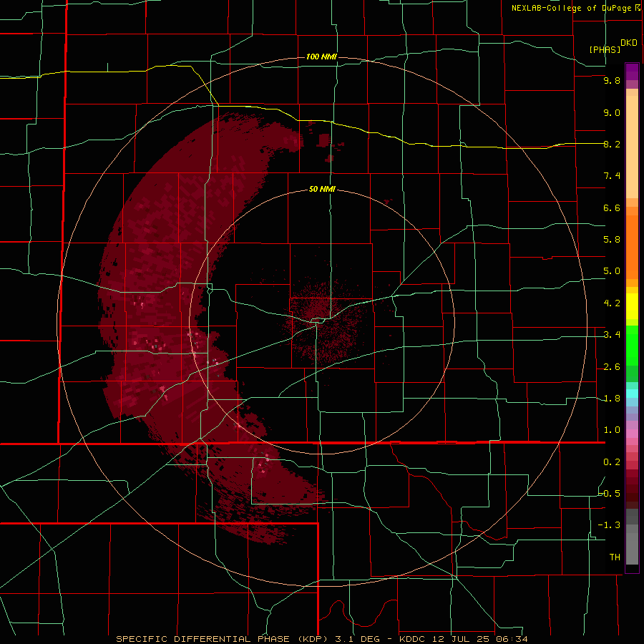
Task: Click the 1.8 scale value
Action: [x=612, y=399]
